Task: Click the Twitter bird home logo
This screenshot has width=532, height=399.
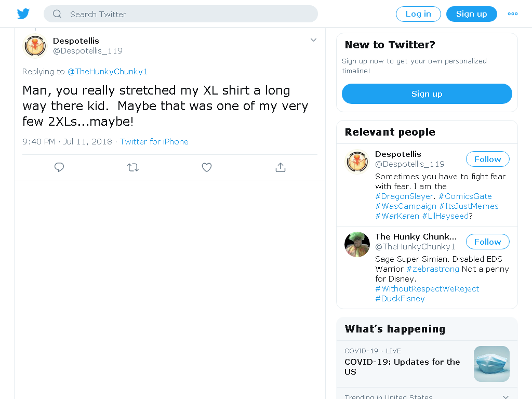Action: (x=23, y=14)
